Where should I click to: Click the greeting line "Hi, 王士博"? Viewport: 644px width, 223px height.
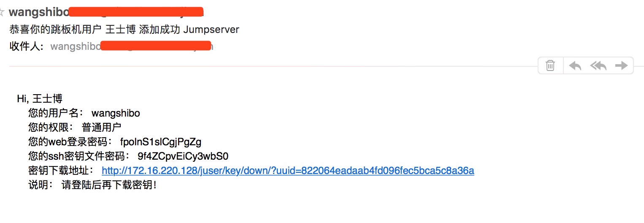pyautogui.click(x=40, y=99)
